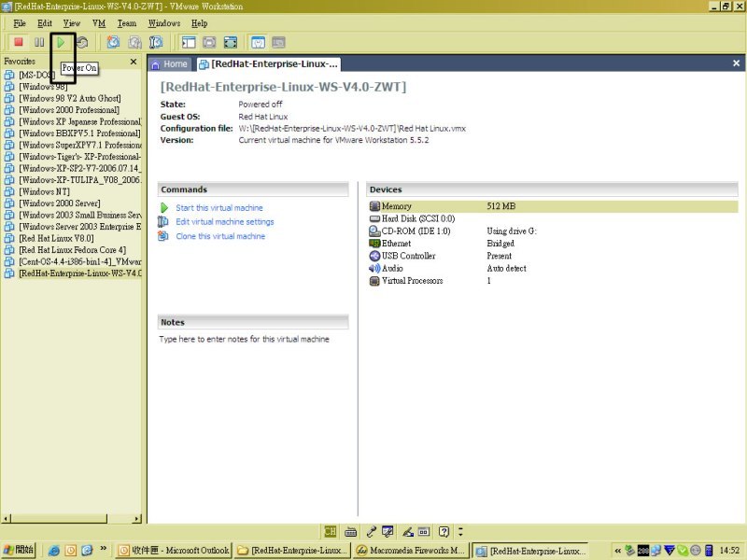Select [Windows 2000 Professional] favorite
Image resolution: width=747 pixels, height=560 pixels.
pyautogui.click(x=69, y=110)
